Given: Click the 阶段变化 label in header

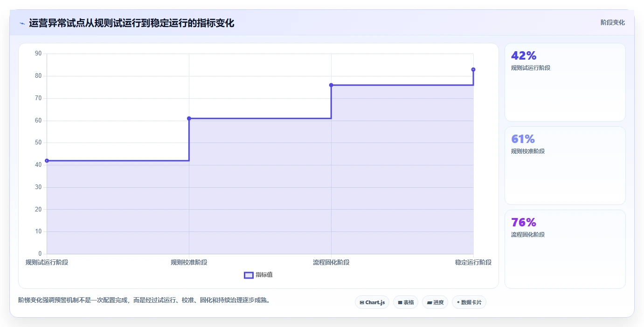Looking at the screenshot, I should (x=612, y=22).
